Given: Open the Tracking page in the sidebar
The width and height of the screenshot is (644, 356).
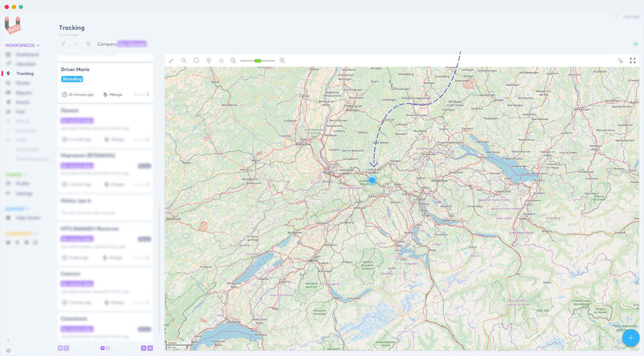Looking at the screenshot, I should 25,74.
